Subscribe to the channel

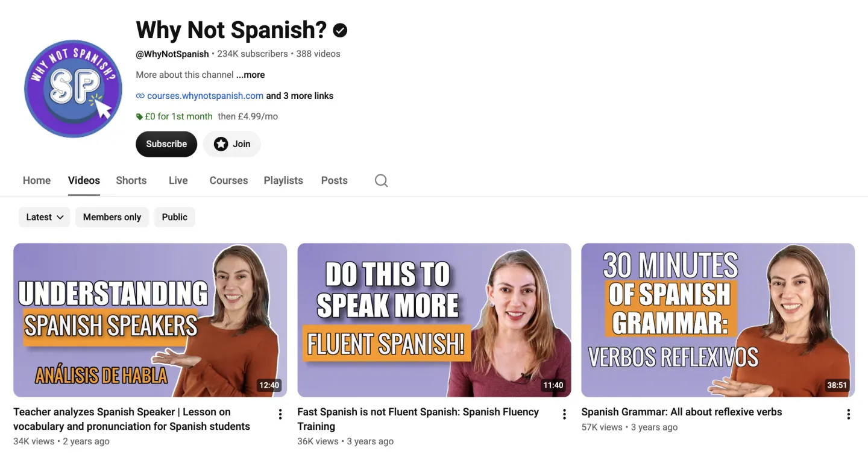(166, 144)
